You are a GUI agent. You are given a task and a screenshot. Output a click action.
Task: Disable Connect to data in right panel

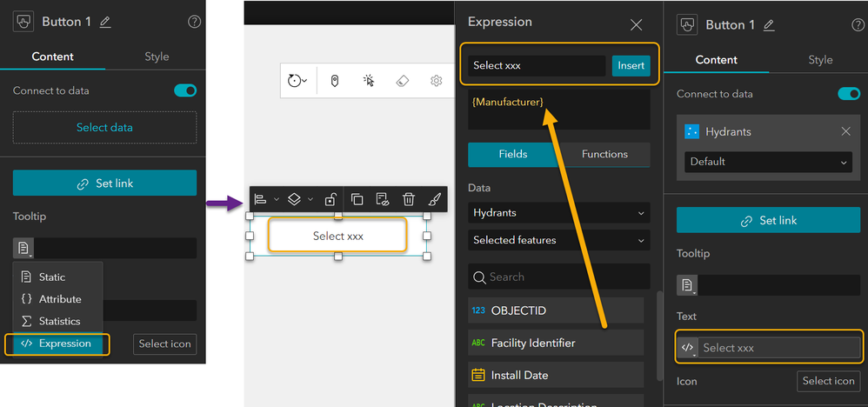848,94
